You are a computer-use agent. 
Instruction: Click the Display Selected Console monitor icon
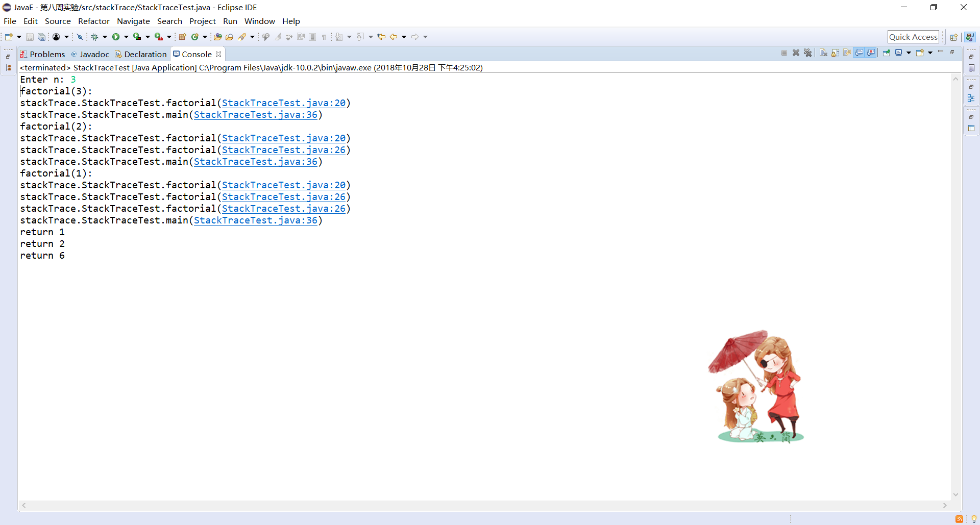click(x=899, y=53)
